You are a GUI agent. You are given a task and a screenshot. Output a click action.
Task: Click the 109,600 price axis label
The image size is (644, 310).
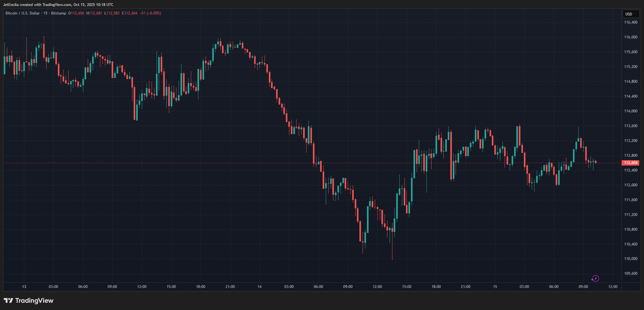630,273
